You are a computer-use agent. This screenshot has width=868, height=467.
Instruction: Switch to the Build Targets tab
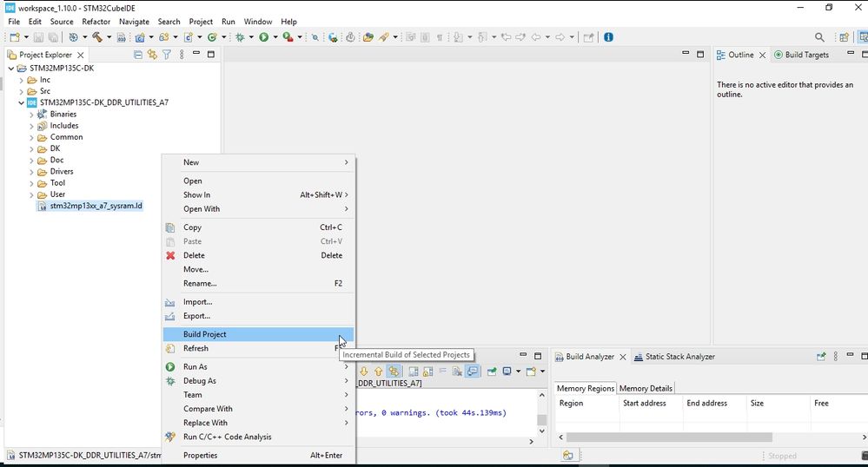tap(801, 55)
